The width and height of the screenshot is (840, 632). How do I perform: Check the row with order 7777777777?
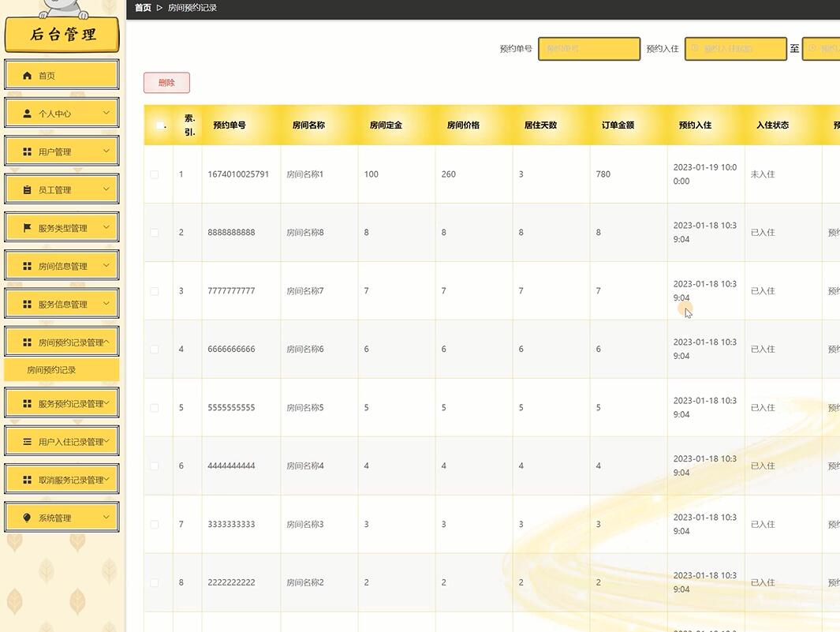pyautogui.click(x=155, y=291)
